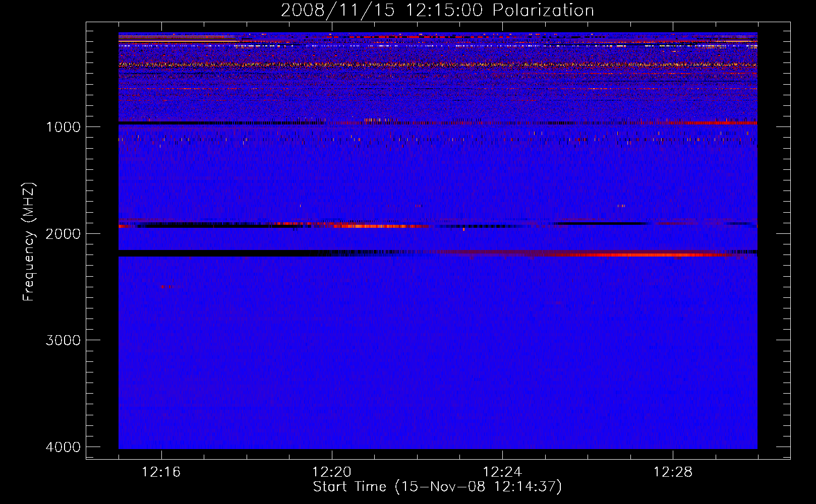Click the 12:20 time tick label
Screen dimensions: 816x504
[332, 472]
